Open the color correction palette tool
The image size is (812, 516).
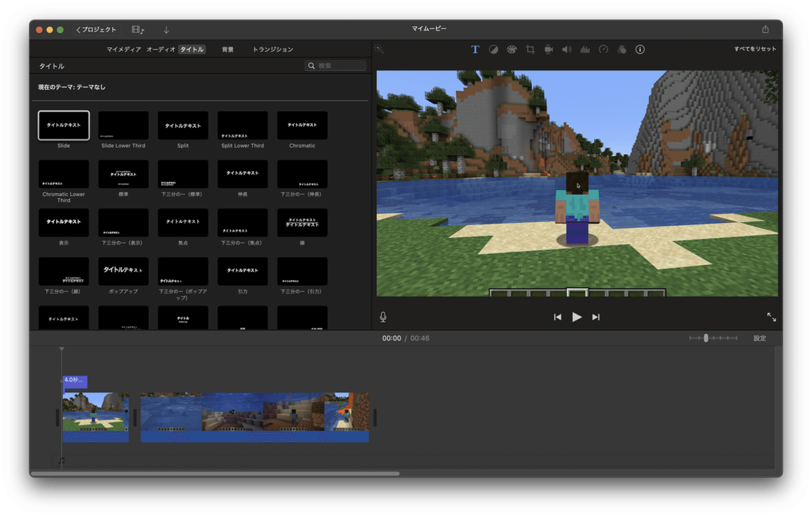512,49
